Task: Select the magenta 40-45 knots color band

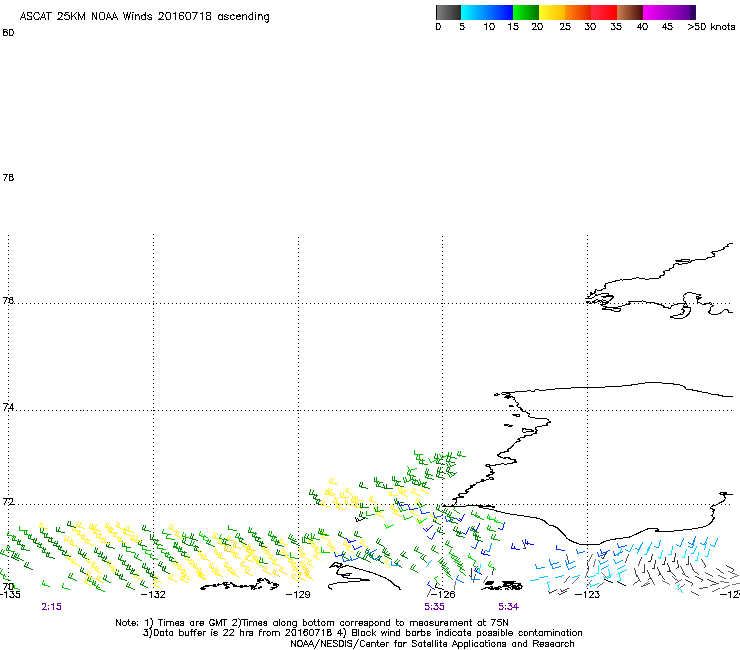Action: (x=655, y=12)
